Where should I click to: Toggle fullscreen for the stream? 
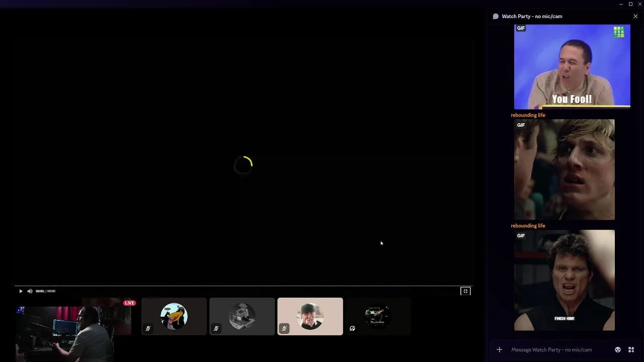(465, 291)
